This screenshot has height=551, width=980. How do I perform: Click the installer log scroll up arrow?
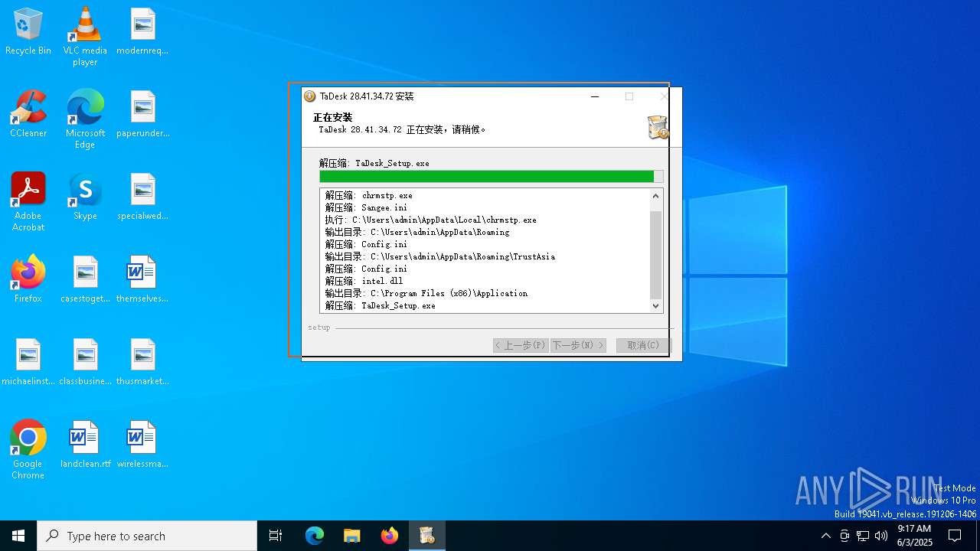point(655,196)
